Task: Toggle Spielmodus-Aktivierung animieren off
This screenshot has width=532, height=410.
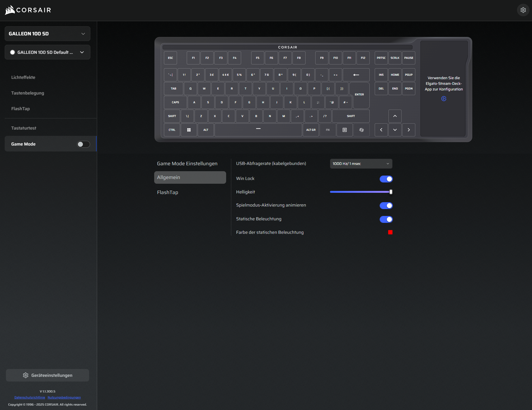Action: (x=386, y=205)
